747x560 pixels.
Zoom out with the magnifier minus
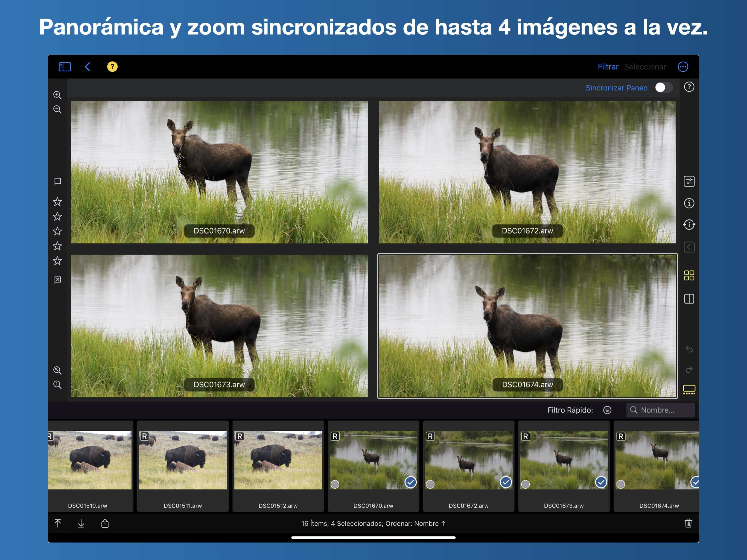click(x=57, y=109)
